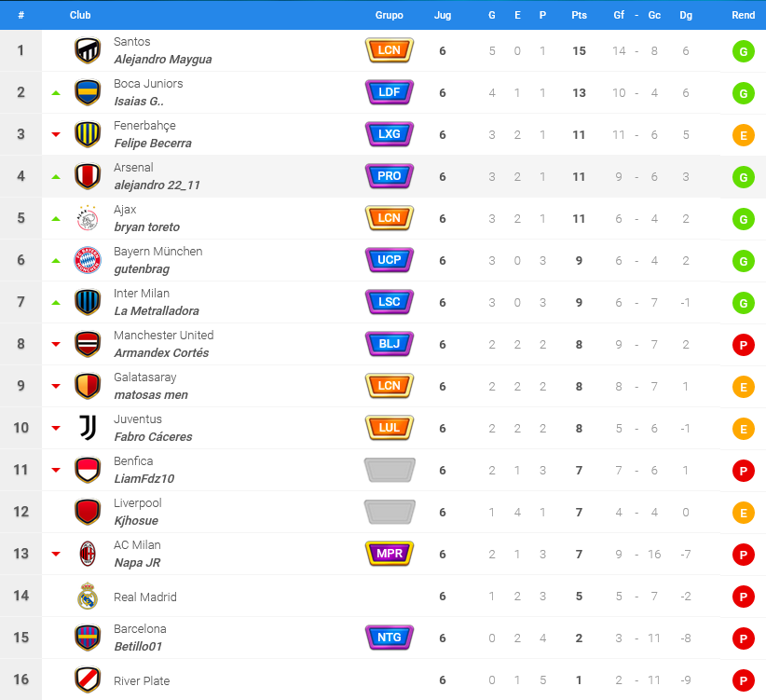Sort by the Dg column header

686,15
